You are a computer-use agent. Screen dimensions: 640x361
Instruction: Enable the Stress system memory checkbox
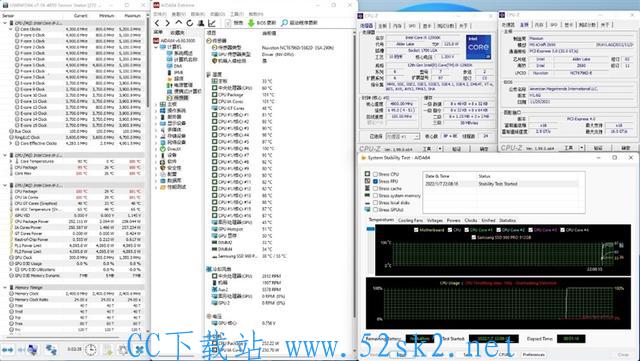click(375, 196)
